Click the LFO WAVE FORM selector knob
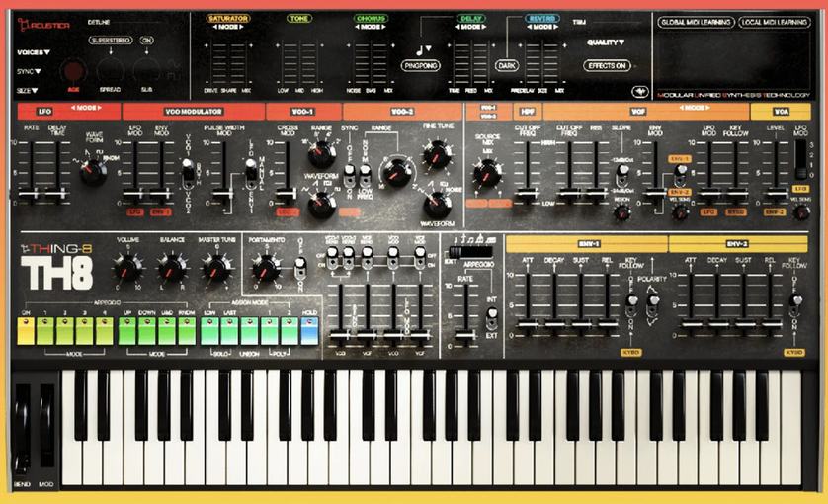 [93, 172]
